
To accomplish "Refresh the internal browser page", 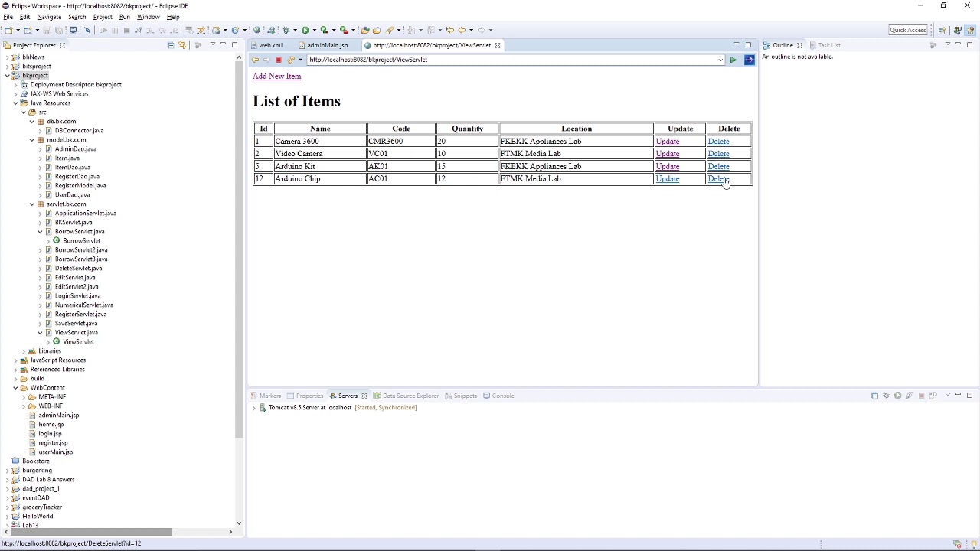I will 290,60.
